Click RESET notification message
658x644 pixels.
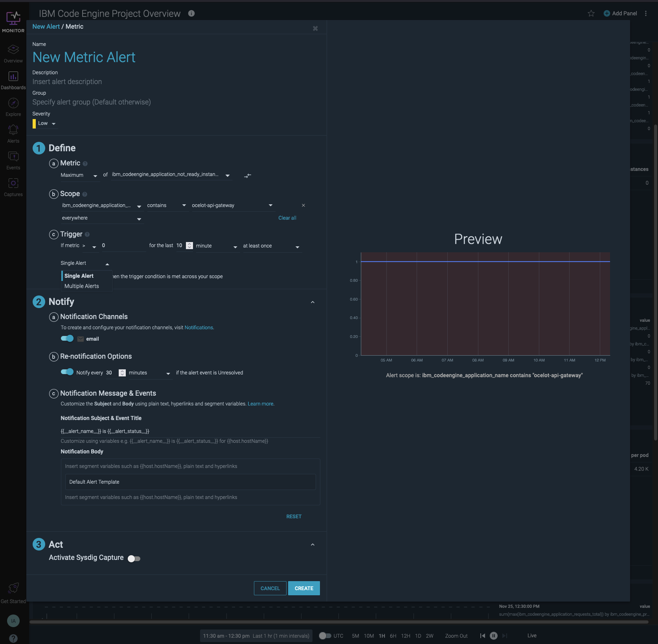point(294,517)
